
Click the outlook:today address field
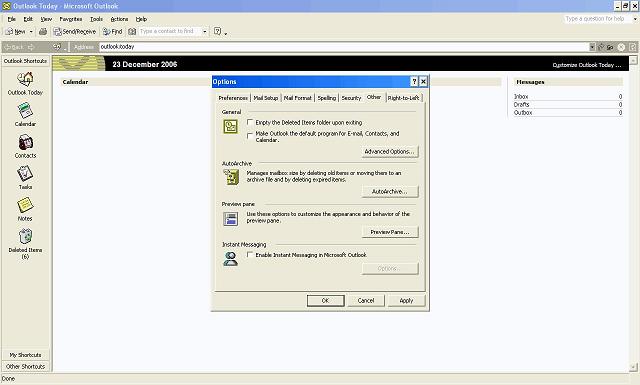(x=344, y=47)
